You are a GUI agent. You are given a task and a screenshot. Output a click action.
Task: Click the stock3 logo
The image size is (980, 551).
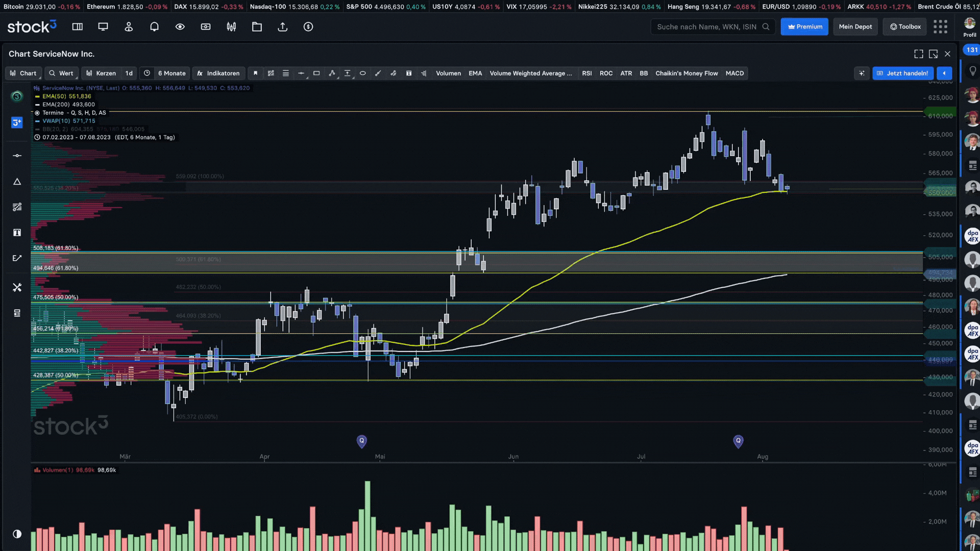point(32,27)
